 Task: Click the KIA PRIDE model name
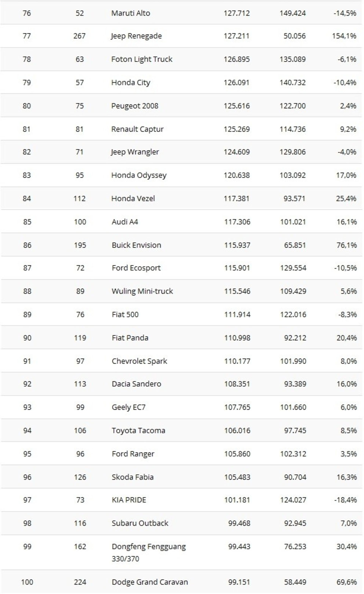coord(129,500)
